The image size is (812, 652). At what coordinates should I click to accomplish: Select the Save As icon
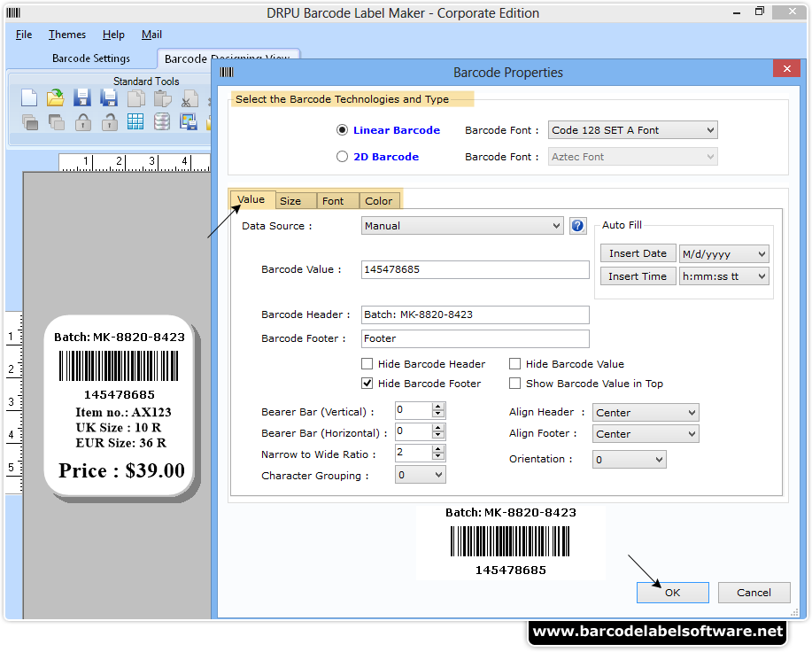click(x=108, y=98)
